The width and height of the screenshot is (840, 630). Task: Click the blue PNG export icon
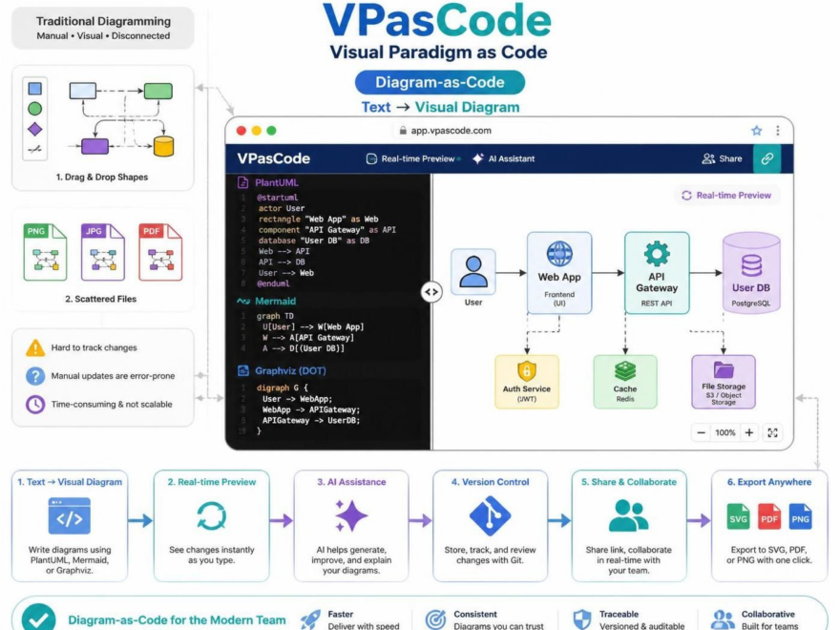[x=800, y=517]
